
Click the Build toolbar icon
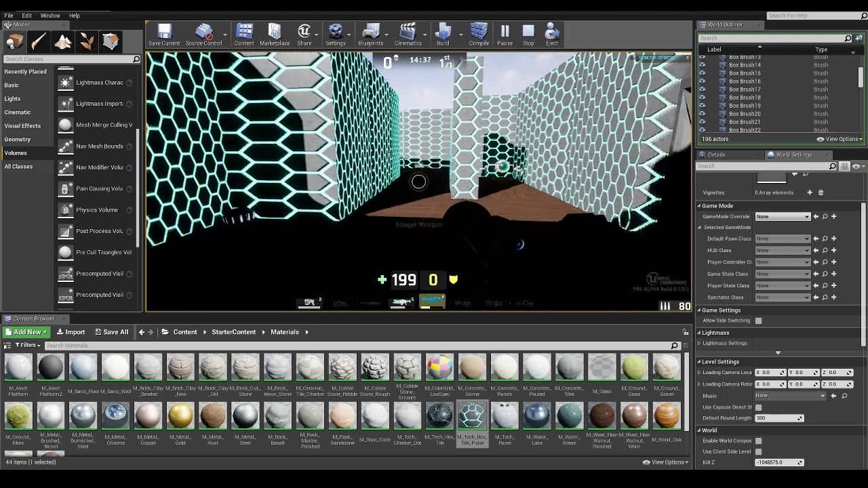pyautogui.click(x=443, y=35)
